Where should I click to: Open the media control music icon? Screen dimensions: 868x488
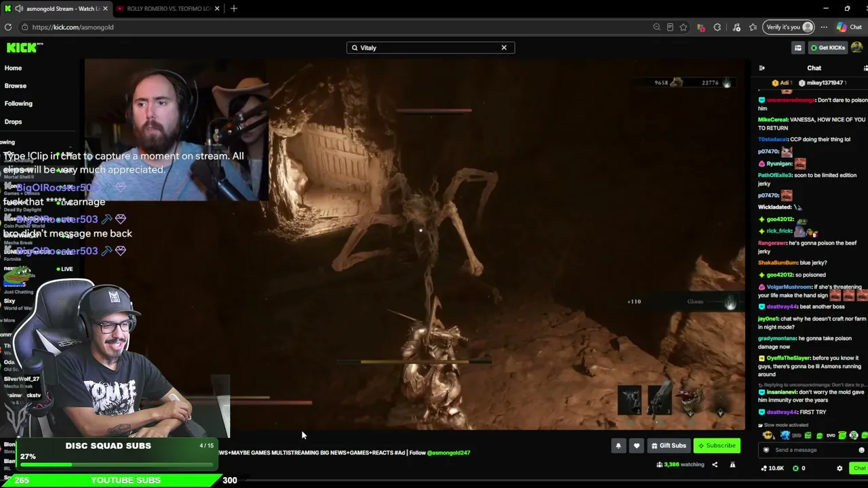[736, 27]
